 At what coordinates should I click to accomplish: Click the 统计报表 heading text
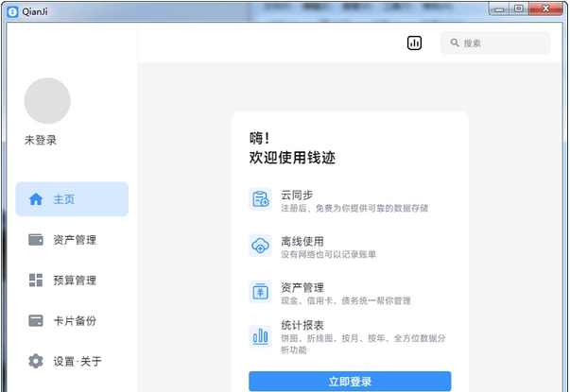302,325
